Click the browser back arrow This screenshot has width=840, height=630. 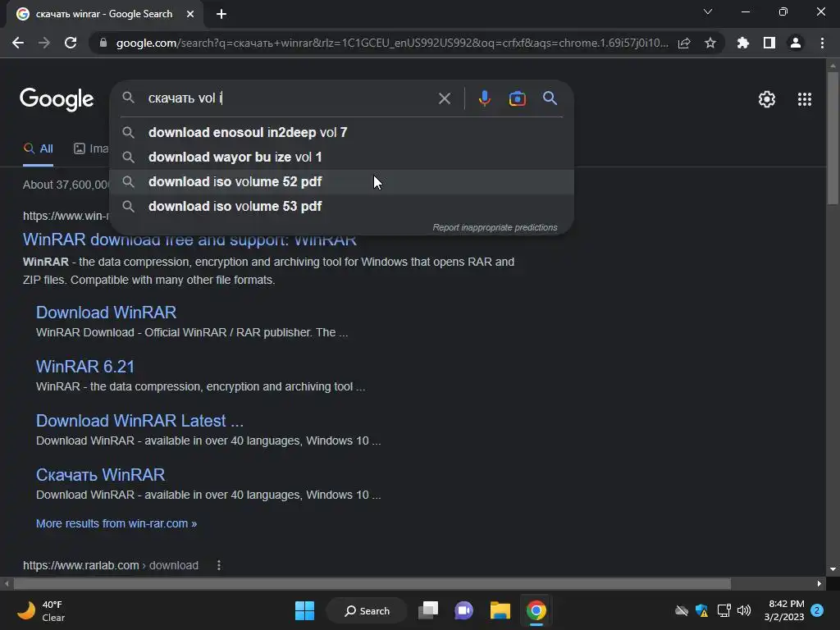(18, 43)
